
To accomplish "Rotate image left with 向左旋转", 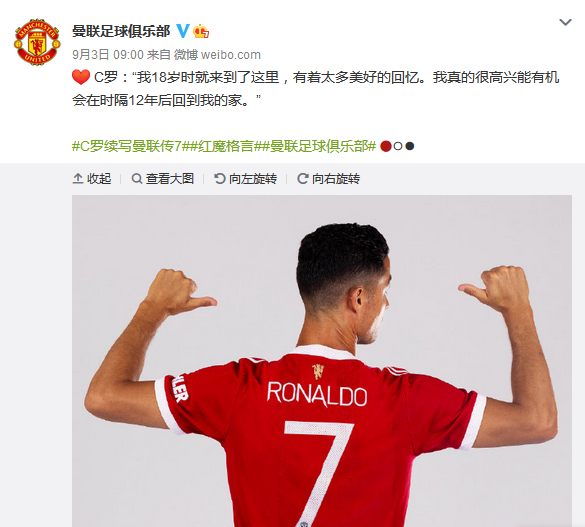I will 245,179.
